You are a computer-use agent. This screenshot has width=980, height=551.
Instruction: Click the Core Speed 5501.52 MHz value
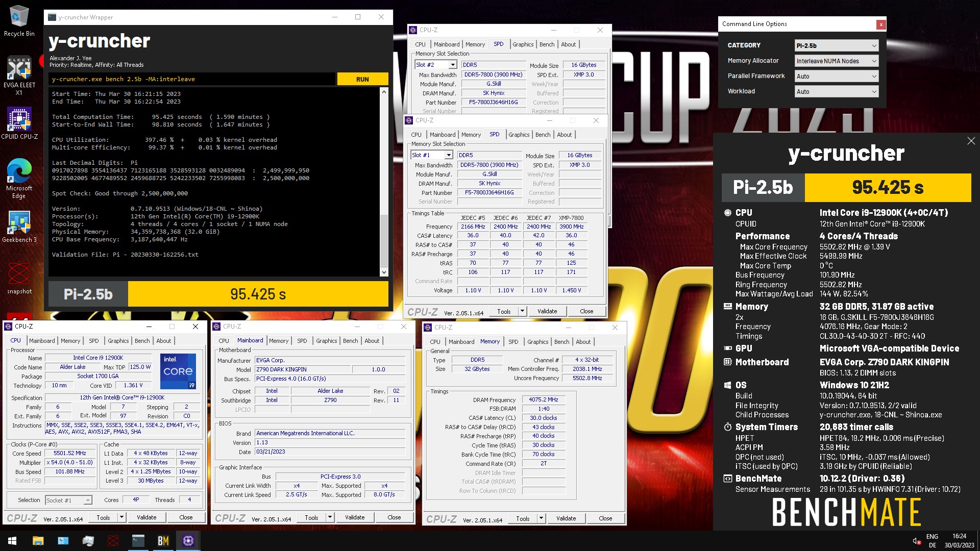pyautogui.click(x=70, y=454)
